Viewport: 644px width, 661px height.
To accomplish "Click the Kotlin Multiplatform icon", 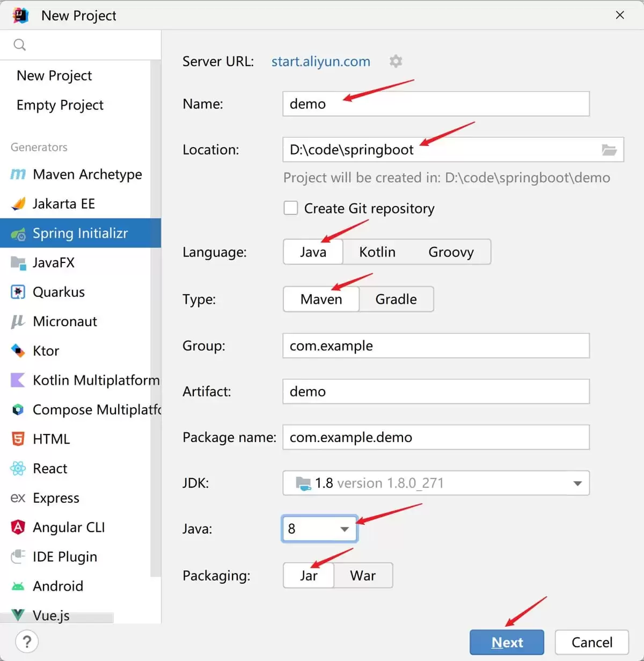I will (18, 380).
